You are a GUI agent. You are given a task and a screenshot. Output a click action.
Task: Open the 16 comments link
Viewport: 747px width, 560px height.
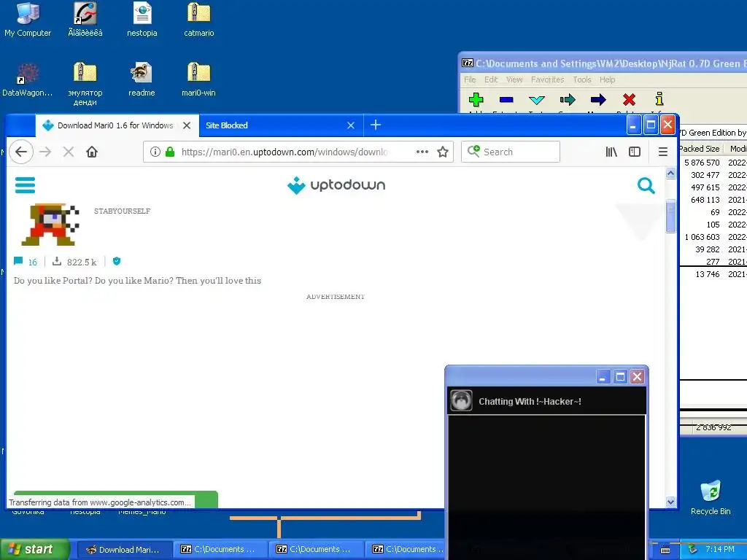click(26, 262)
